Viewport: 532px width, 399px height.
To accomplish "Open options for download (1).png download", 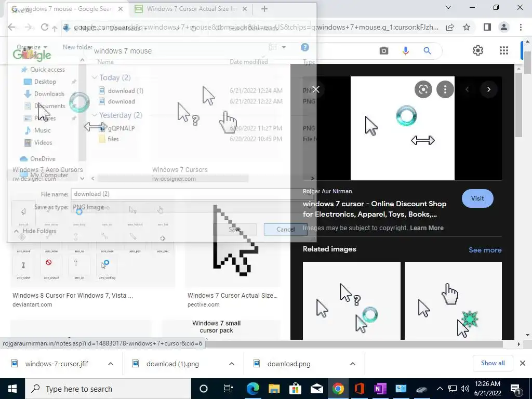I will click(232, 364).
